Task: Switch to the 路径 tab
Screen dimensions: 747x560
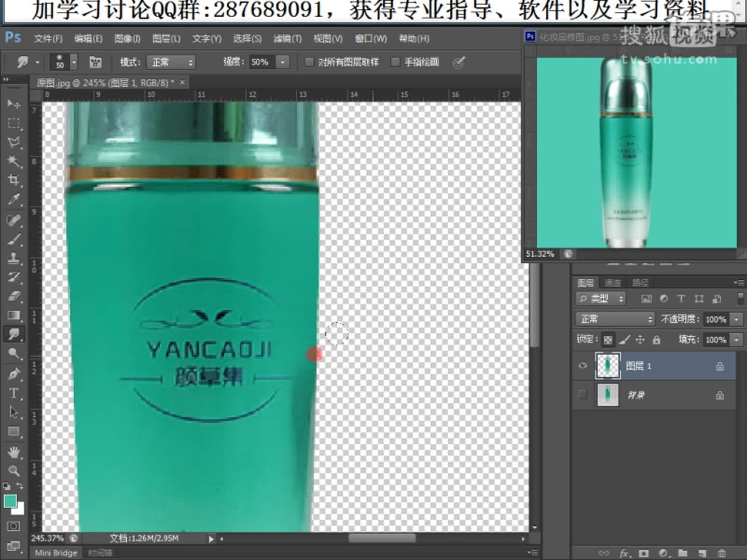Action: point(640,283)
